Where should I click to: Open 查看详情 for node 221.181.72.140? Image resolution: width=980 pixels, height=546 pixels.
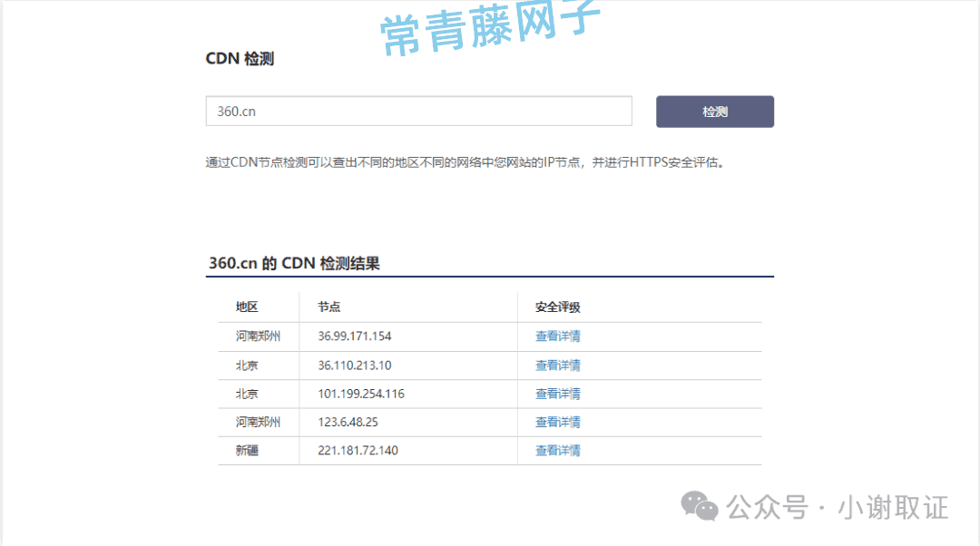click(x=557, y=451)
